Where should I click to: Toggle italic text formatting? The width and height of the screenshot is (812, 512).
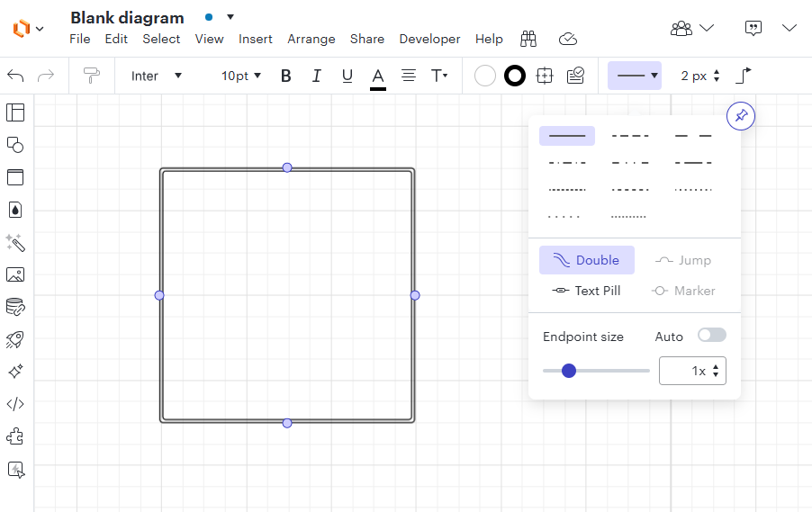point(316,76)
